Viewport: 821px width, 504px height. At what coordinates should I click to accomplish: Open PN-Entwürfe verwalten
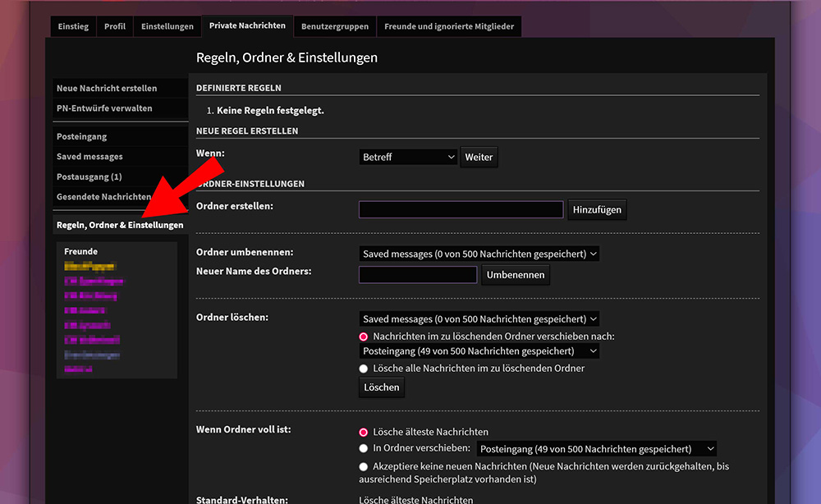104,108
